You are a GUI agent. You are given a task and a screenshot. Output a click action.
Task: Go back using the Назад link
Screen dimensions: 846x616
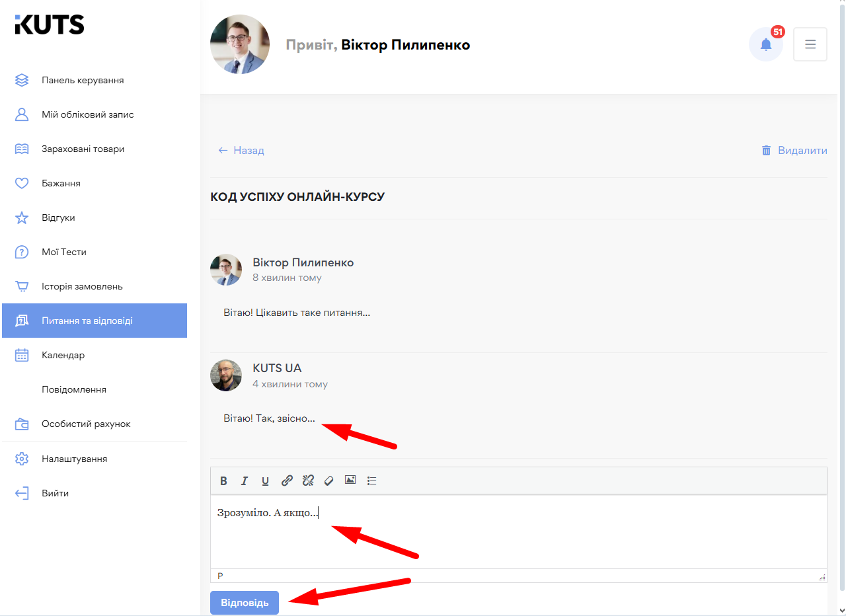pos(241,151)
